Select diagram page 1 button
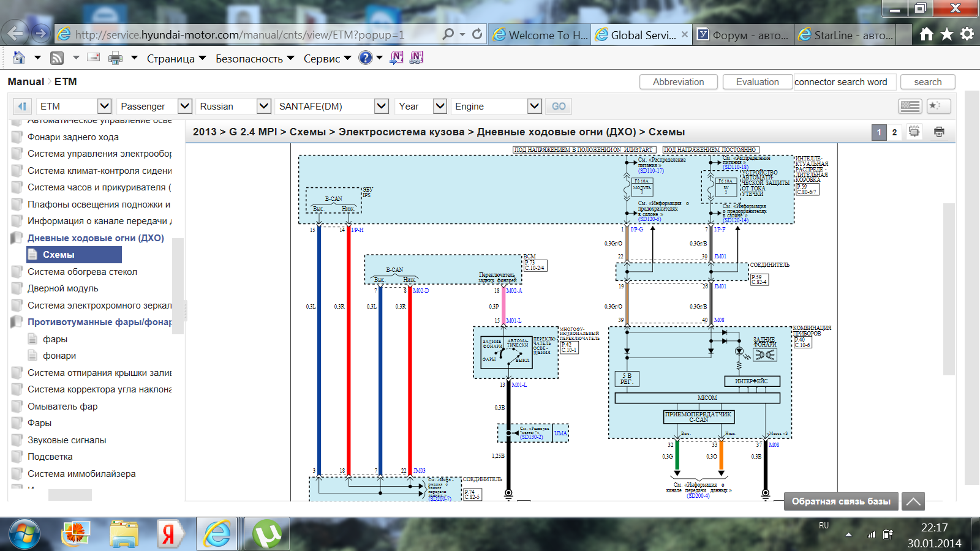The height and width of the screenshot is (551, 980). tap(879, 132)
